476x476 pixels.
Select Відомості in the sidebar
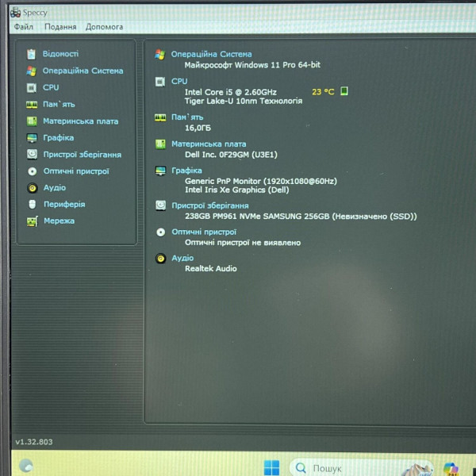pyautogui.click(x=60, y=54)
